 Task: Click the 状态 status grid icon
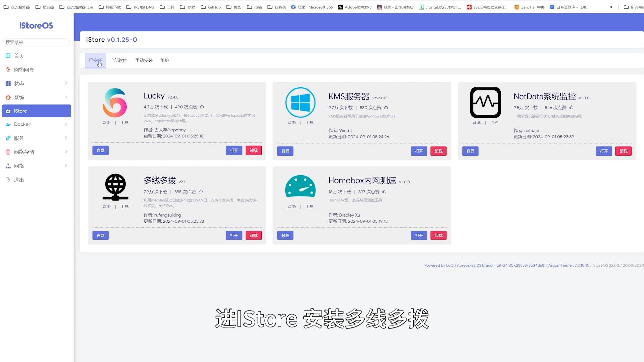pos(8,83)
